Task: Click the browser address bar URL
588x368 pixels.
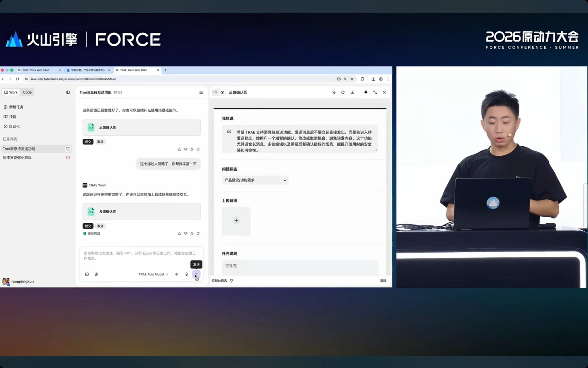Action: tap(73, 79)
